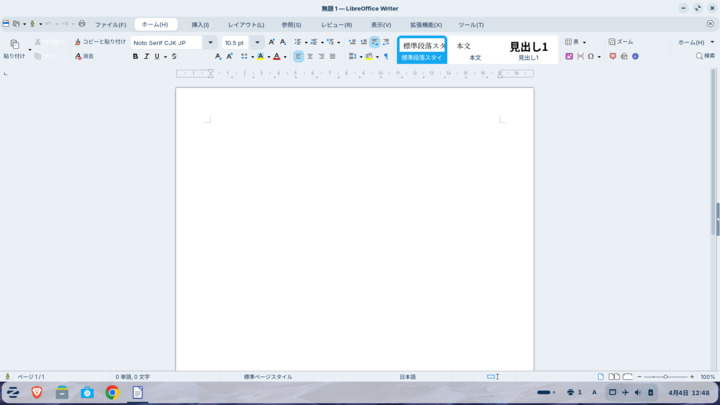Click the Increase indent icon

[352, 42]
